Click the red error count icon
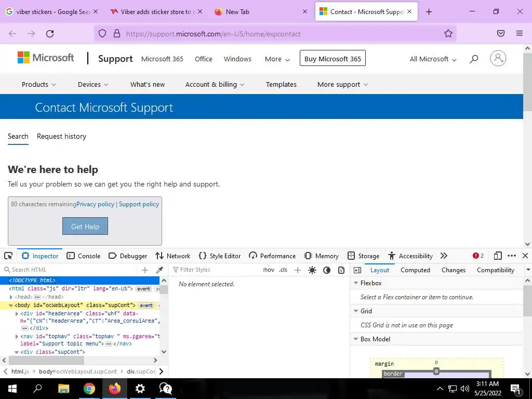 click(x=478, y=256)
